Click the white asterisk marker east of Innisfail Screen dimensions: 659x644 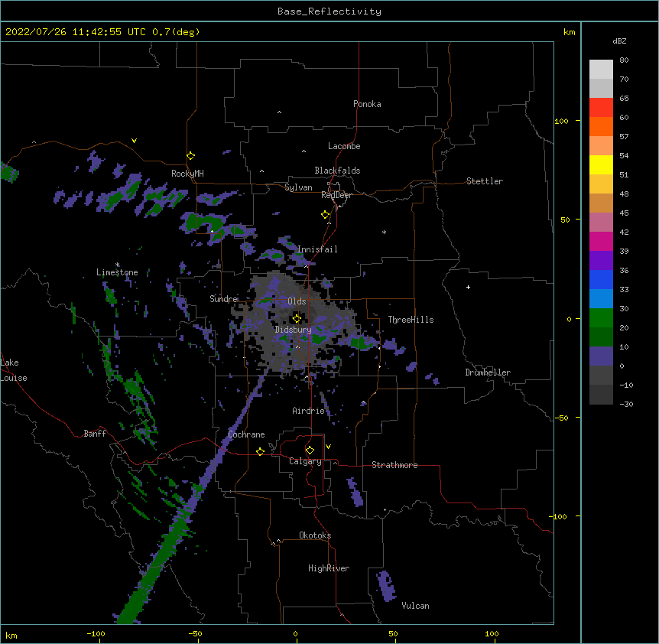point(384,232)
